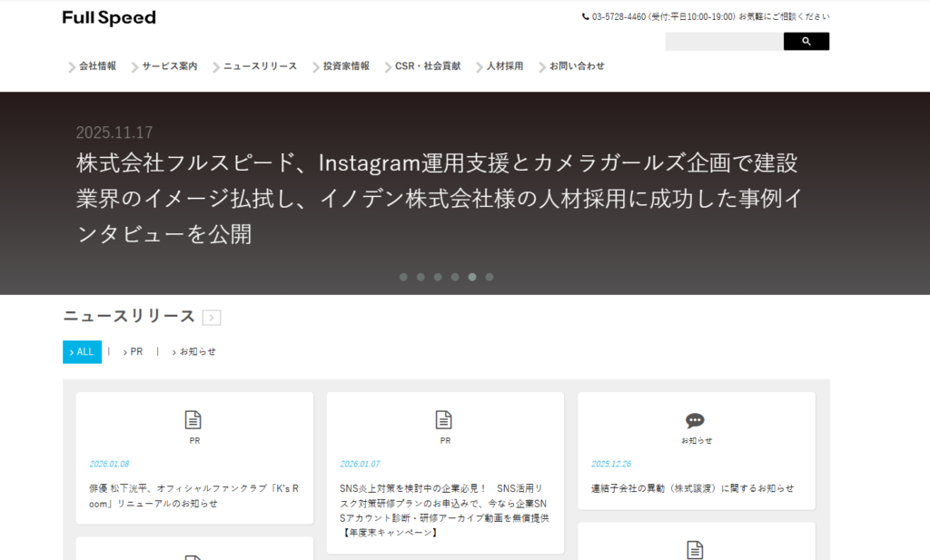This screenshot has height=560, width=930.
Task: Click the search text field
Action: point(724,42)
